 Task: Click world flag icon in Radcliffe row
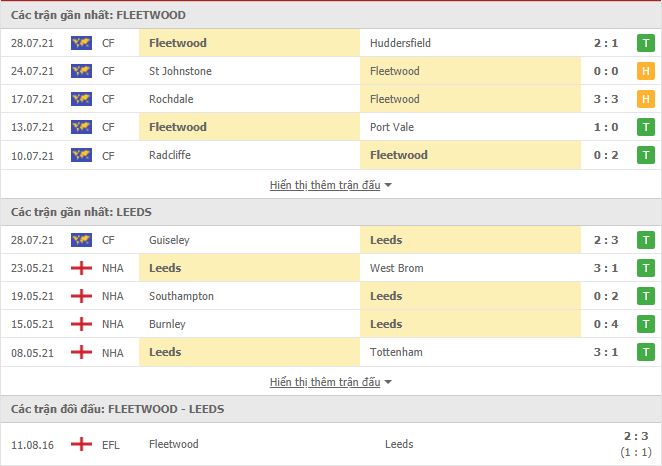pos(81,155)
